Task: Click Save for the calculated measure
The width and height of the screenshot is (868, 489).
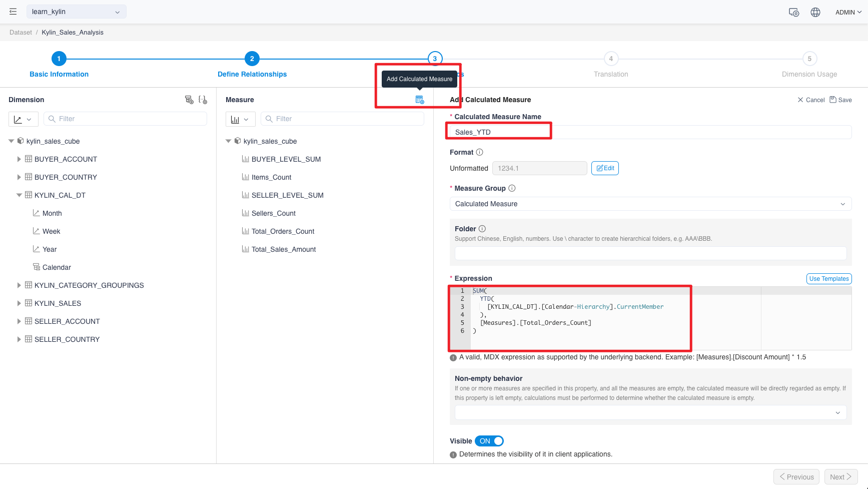Action: pos(840,100)
